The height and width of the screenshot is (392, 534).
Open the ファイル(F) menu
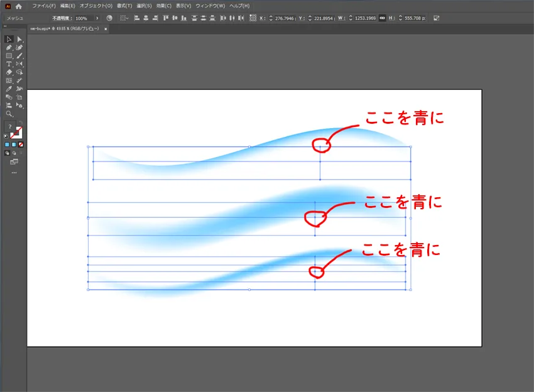[x=44, y=6]
